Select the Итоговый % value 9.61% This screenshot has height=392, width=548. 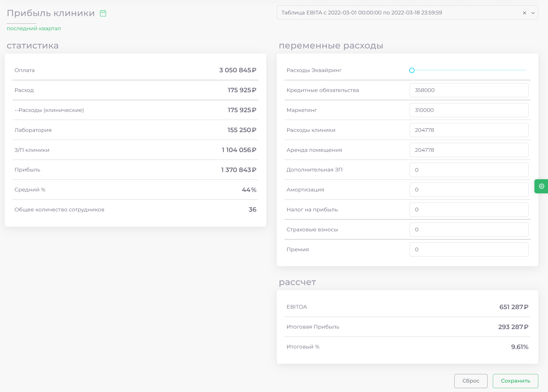coord(519,347)
